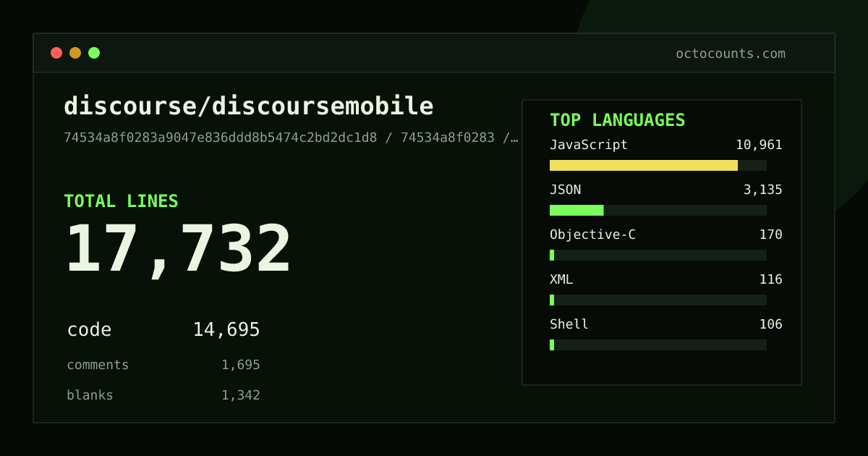Click the code row label
The height and width of the screenshot is (456, 868).
89,330
